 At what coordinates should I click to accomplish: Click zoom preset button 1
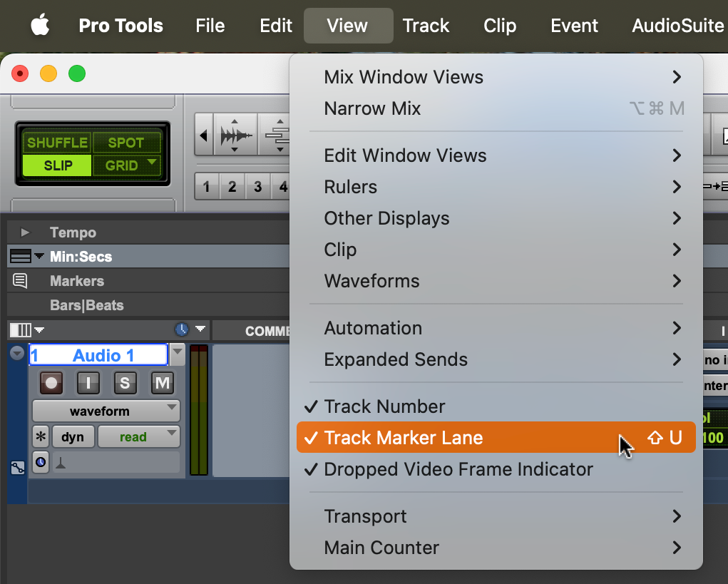(x=205, y=186)
